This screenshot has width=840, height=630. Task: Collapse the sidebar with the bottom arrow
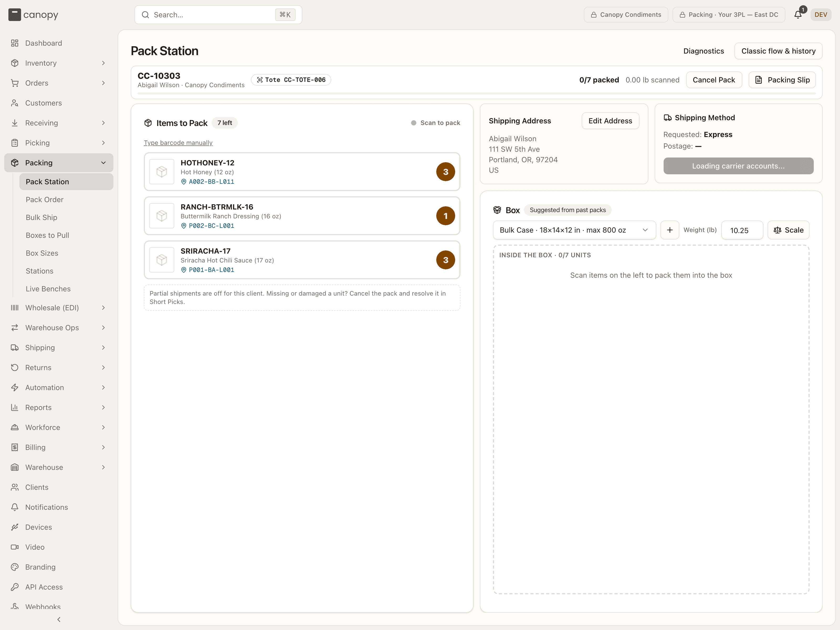pos(59,619)
